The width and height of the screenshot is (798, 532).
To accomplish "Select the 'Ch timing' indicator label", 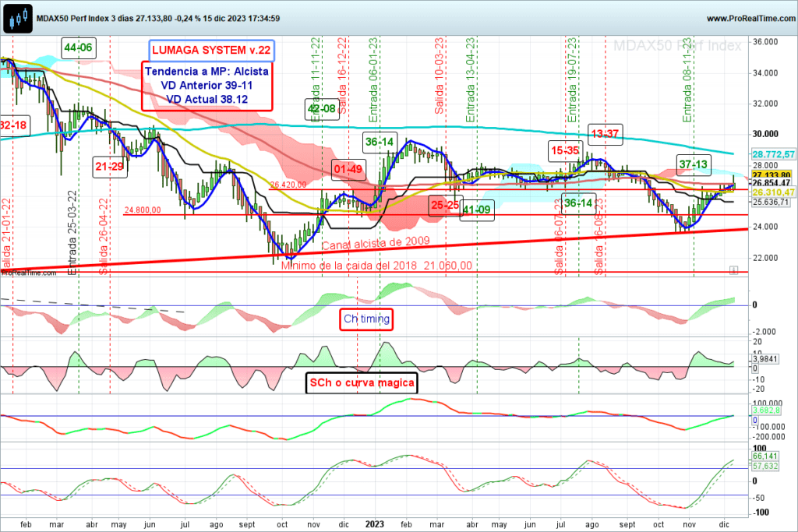I will click(x=366, y=319).
